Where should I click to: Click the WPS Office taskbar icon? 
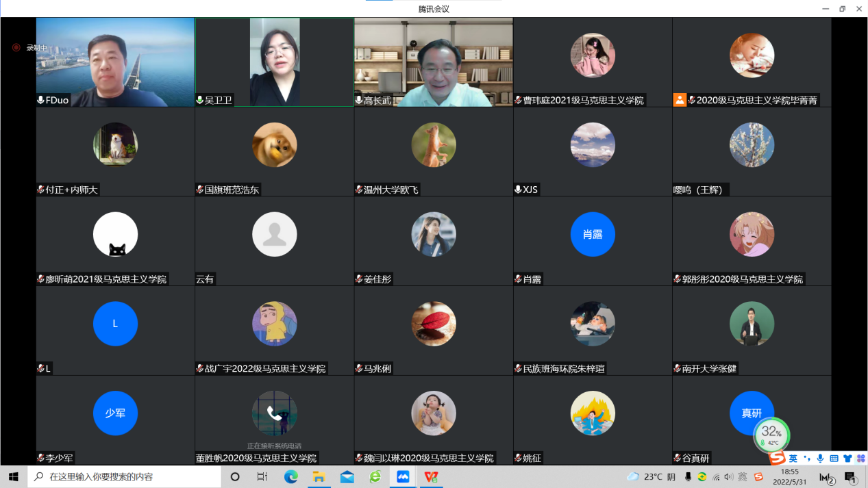(431, 476)
